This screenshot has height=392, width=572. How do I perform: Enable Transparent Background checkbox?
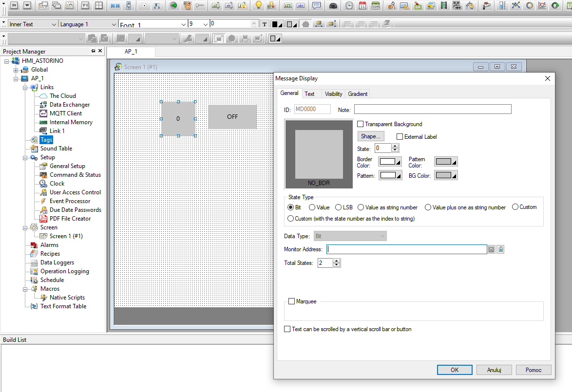tap(361, 124)
